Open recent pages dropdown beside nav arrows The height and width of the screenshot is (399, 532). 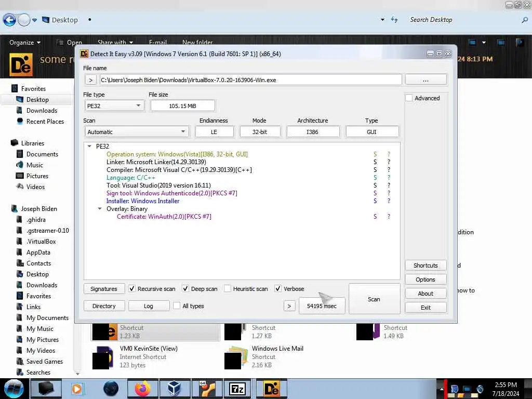click(35, 20)
